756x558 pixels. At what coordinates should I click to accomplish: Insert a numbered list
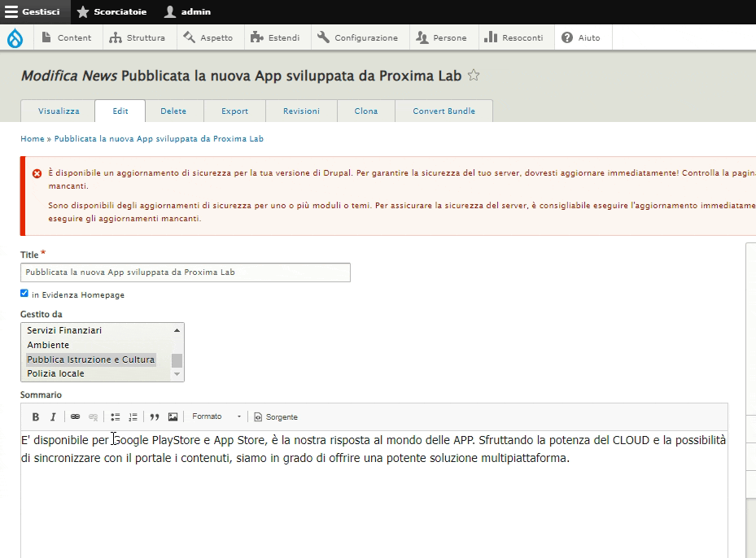133,417
